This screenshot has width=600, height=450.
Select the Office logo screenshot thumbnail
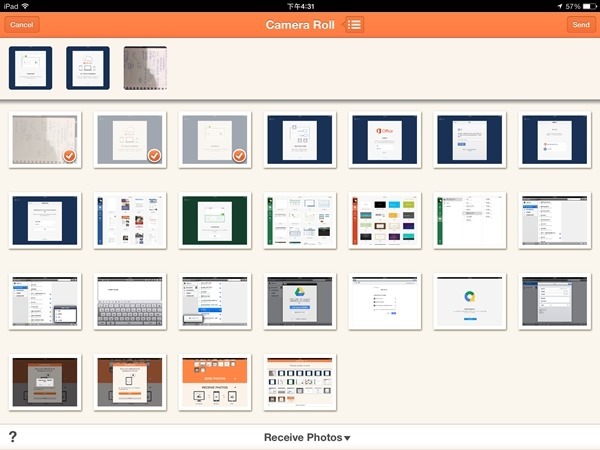(385, 139)
